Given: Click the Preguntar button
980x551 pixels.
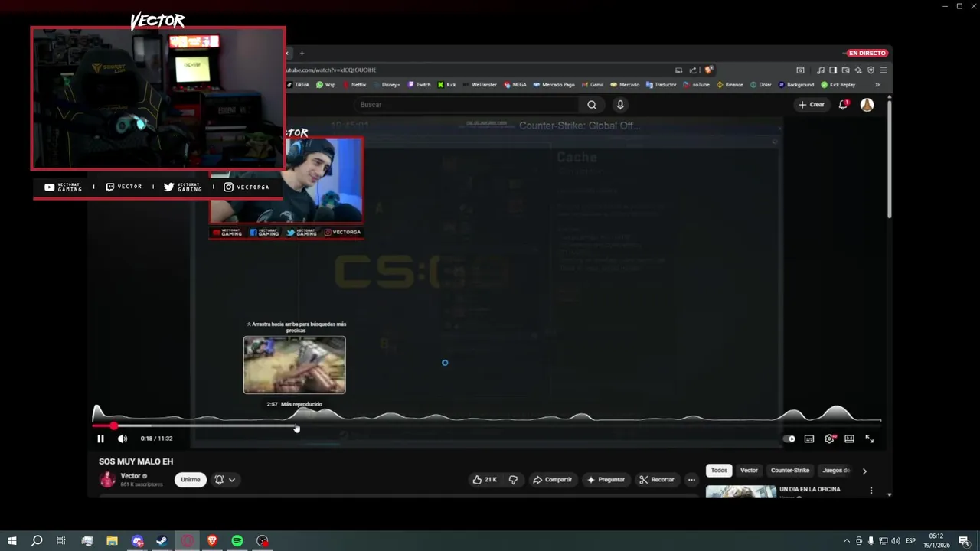Looking at the screenshot, I should pos(606,480).
